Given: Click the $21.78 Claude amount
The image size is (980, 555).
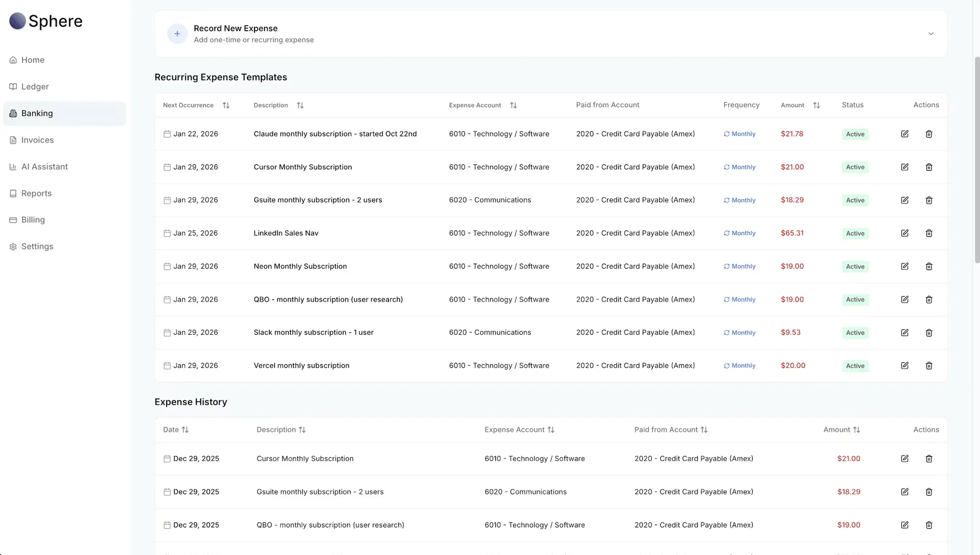Looking at the screenshot, I should (x=792, y=134).
